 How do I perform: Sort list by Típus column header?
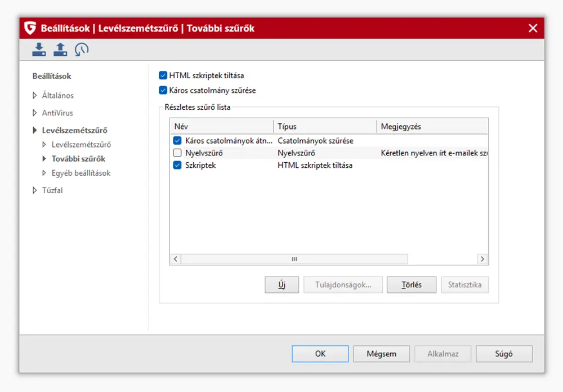[325, 127]
